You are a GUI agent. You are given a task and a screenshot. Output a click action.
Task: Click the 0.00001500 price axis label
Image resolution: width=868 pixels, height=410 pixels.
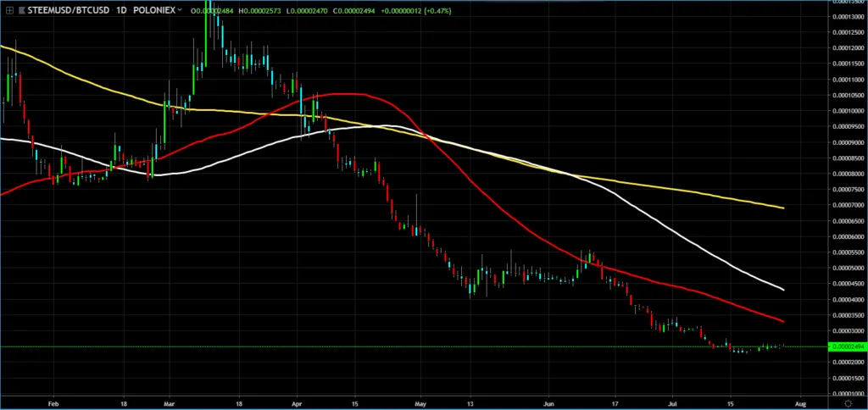(x=848, y=379)
